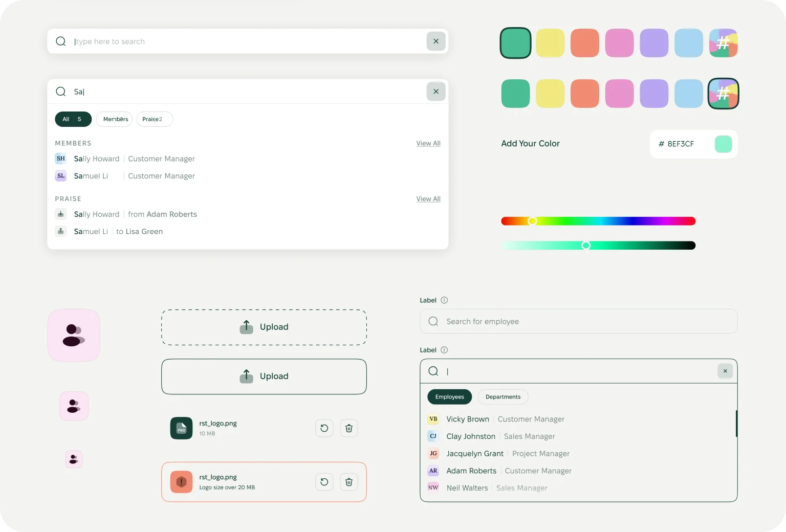Click the VB avatar badge
This screenshot has height=532, width=786.
click(x=433, y=419)
